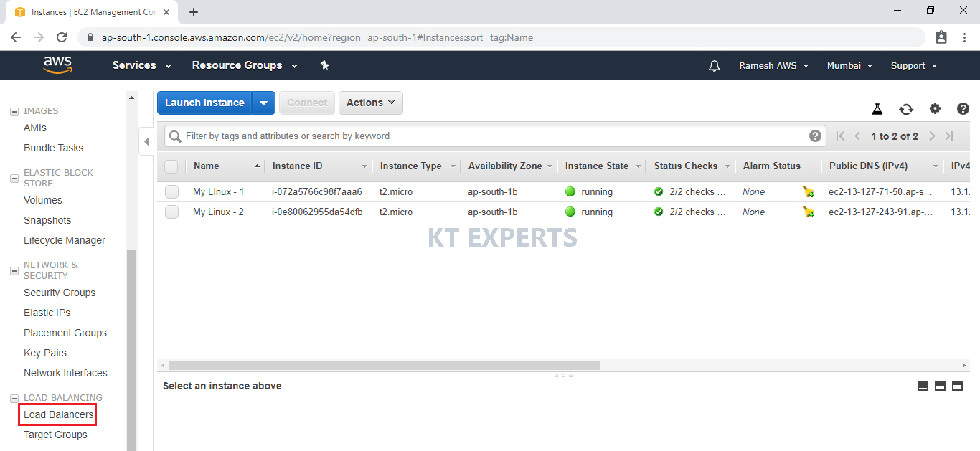Viewport: 980px width, 451px height.
Task: Open Security Groups in the sidebar
Action: [x=60, y=293]
